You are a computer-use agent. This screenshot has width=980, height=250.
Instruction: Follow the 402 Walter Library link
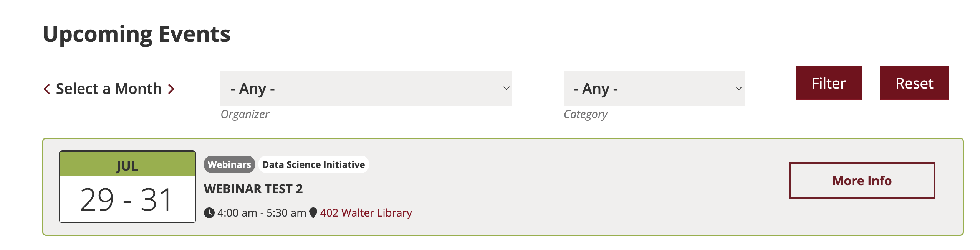click(366, 213)
